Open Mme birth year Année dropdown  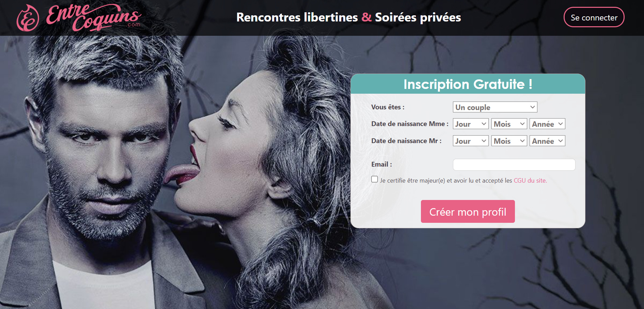point(547,124)
